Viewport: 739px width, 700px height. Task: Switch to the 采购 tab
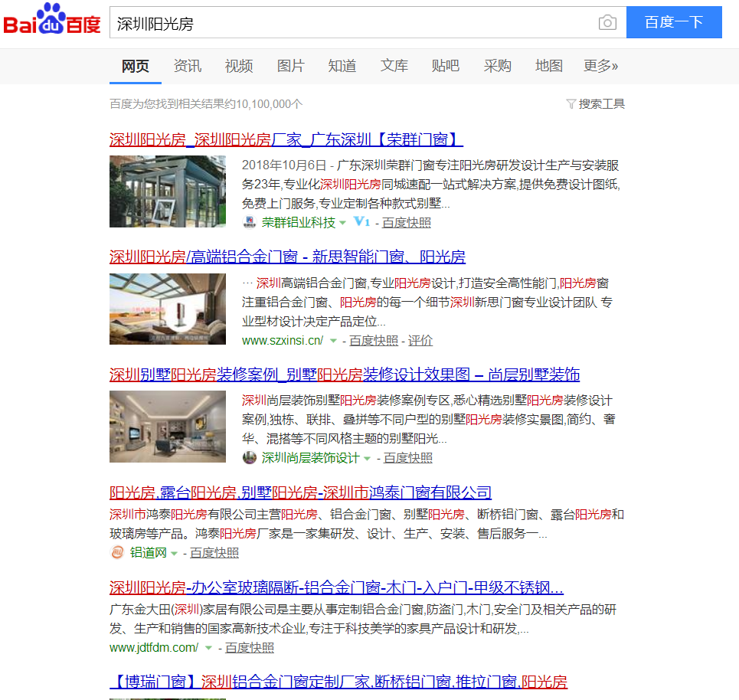point(497,66)
